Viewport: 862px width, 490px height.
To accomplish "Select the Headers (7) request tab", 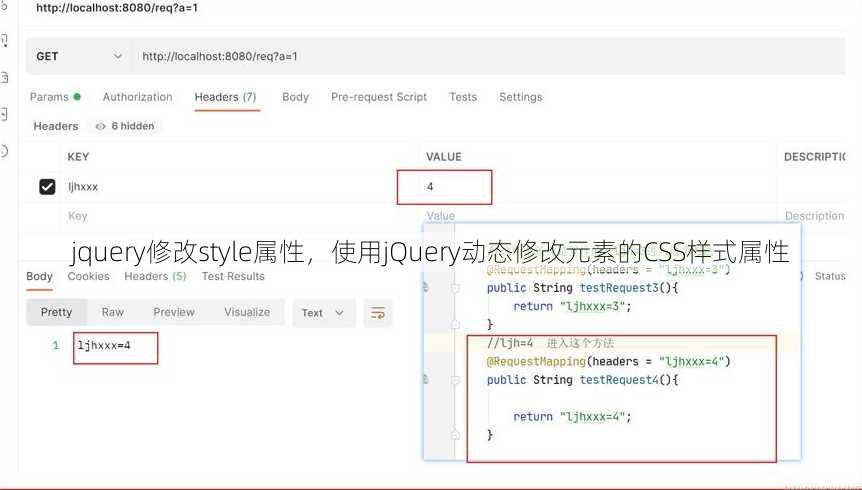I will pyautogui.click(x=225, y=97).
